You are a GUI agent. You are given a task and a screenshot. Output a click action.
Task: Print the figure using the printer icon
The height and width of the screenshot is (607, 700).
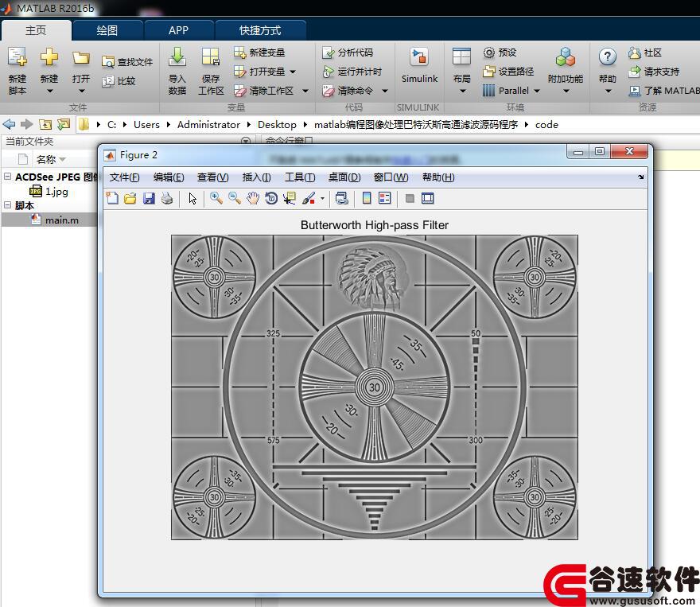tap(167, 198)
